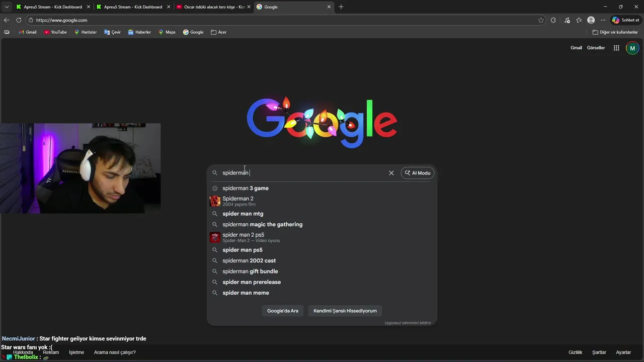This screenshot has height=362, width=644.
Task: Click the spider man 2 ps5 game thumbnail
Action: click(215, 237)
